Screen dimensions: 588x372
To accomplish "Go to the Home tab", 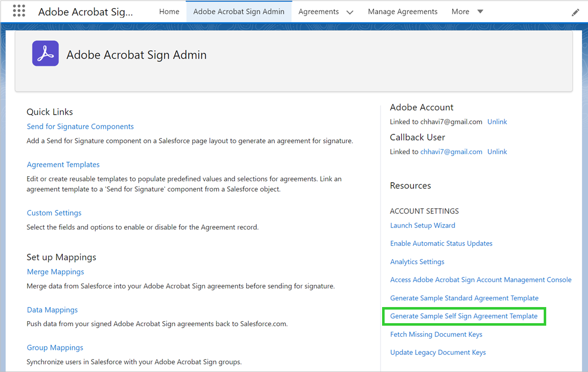I will coord(169,12).
